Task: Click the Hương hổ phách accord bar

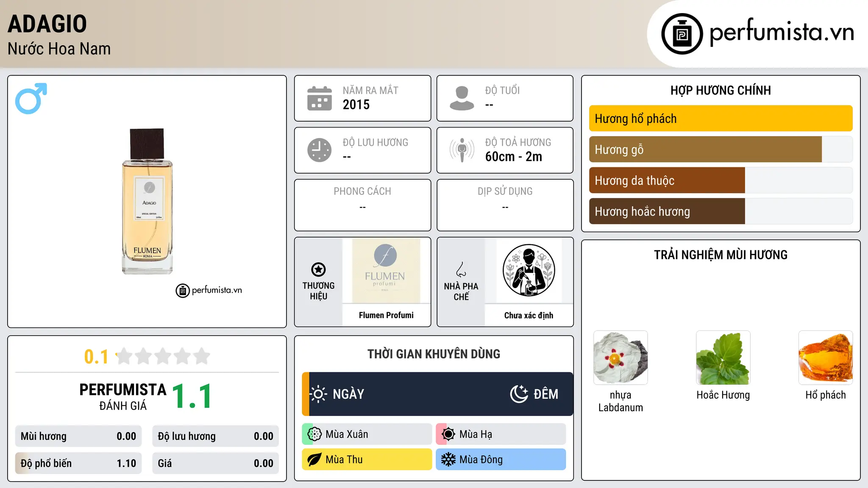Action: [721, 119]
